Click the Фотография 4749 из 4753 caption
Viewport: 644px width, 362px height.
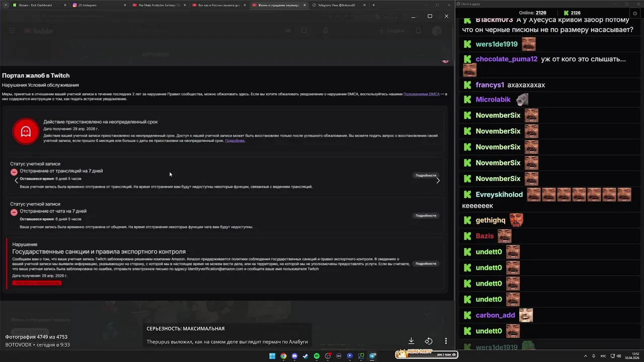point(36,337)
